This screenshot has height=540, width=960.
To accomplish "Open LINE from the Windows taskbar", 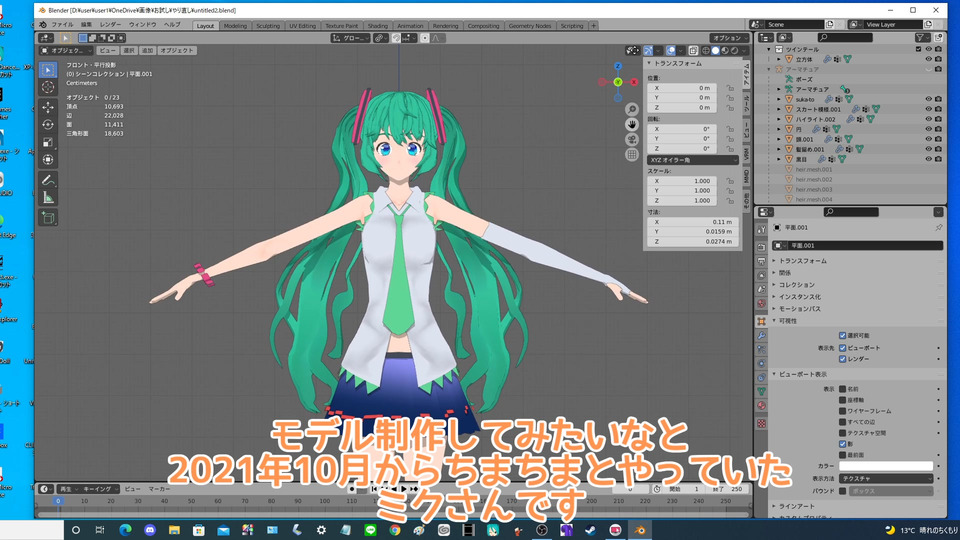I will click(x=370, y=530).
